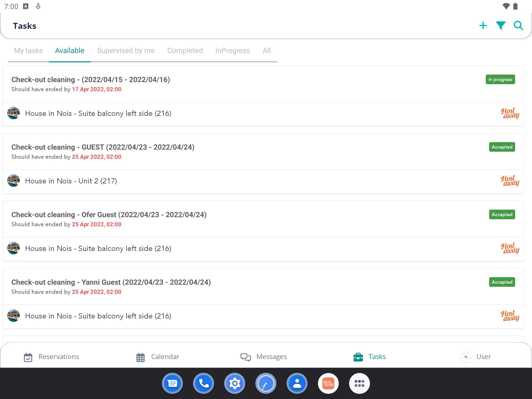Click Hostaway logo under 2022/04/15 task

510,113
